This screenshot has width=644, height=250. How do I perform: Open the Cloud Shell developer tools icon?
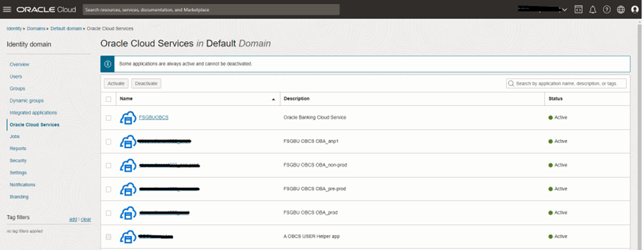point(579,10)
